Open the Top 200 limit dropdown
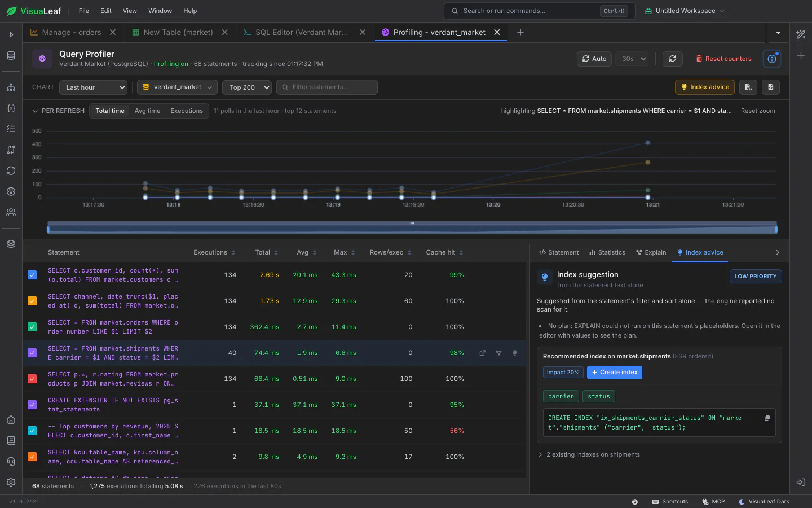Image resolution: width=812 pixels, height=508 pixels. tap(247, 87)
